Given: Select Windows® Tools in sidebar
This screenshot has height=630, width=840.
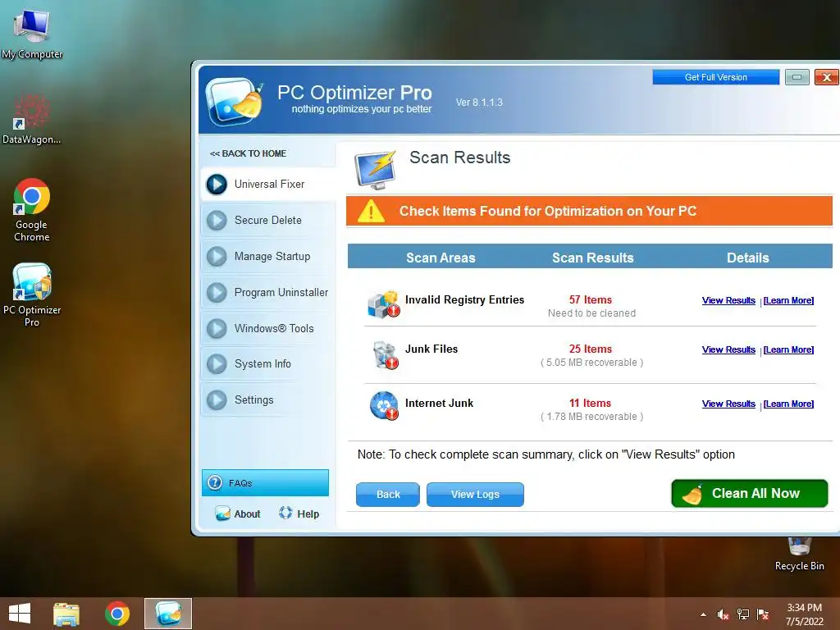Looking at the screenshot, I should (x=269, y=328).
